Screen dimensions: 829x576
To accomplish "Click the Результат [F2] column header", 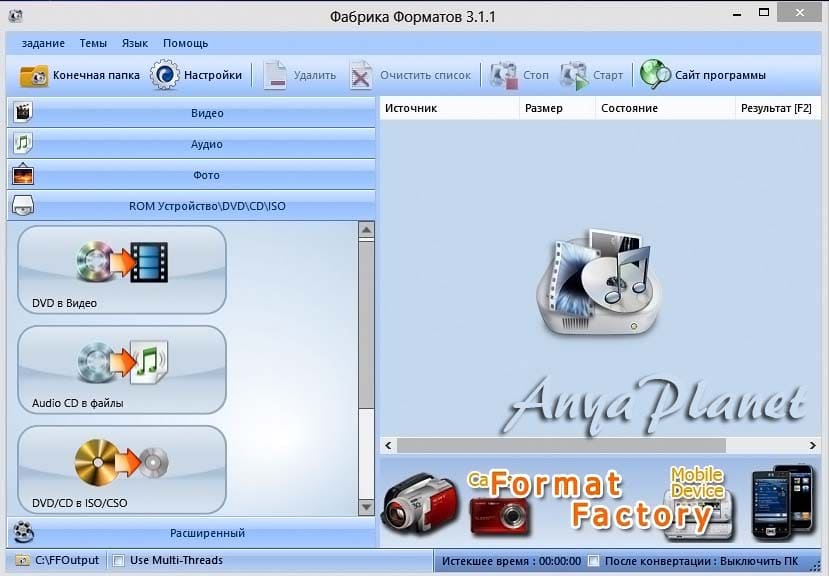I will click(x=778, y=108).
